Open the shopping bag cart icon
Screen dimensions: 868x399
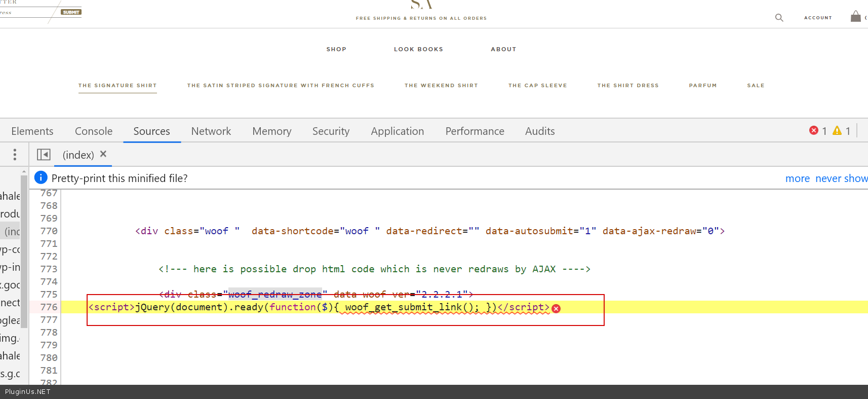[855, 17]
